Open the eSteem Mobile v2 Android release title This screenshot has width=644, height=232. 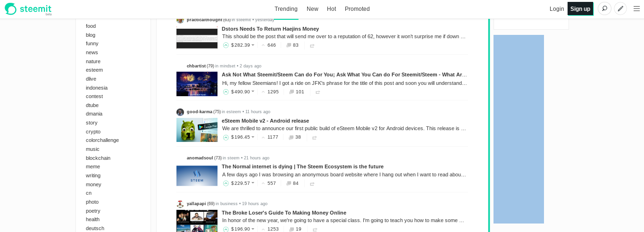[265, 121]
